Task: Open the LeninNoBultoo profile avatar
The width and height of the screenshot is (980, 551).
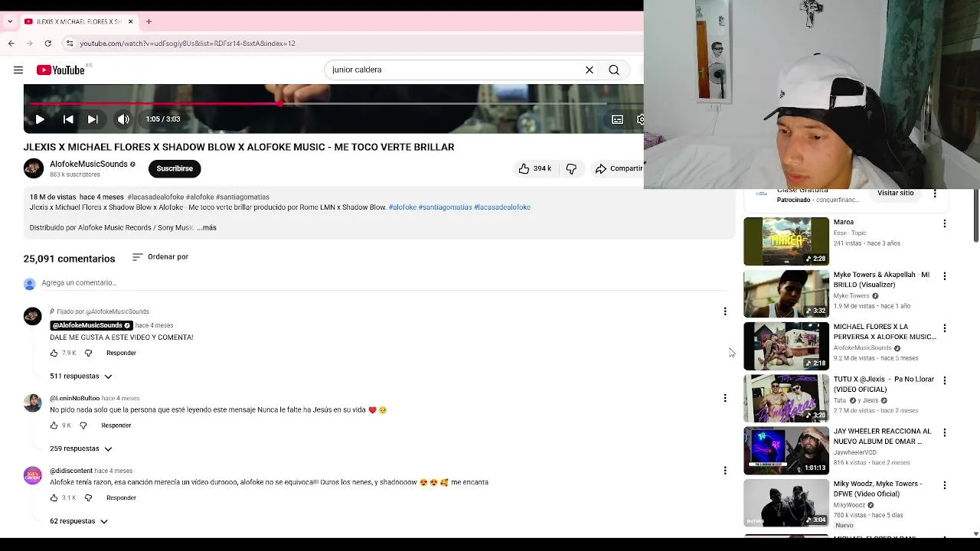Action: pyautogui.click(x=32, y=403)
